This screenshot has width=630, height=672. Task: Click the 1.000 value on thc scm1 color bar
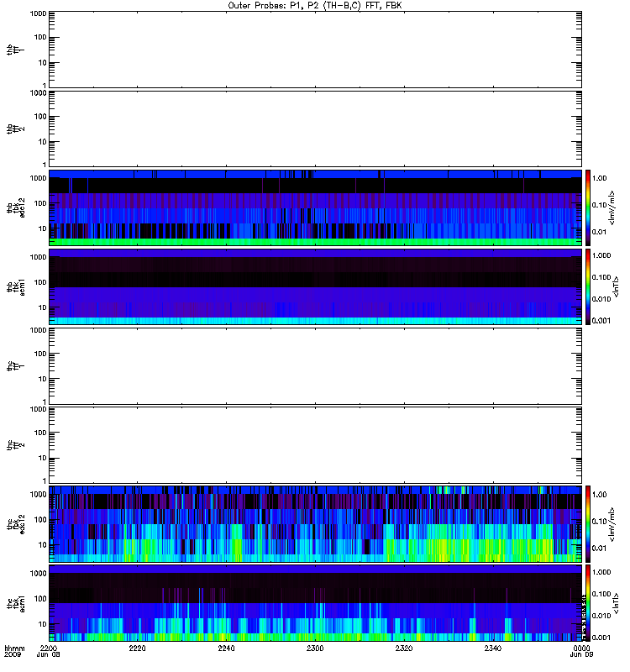(601, 572)
